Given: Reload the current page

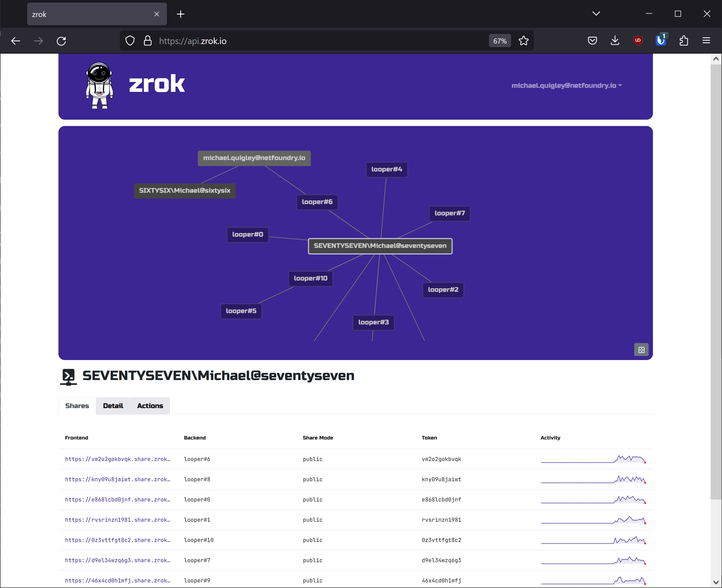Looking at the screenshot, I should click(61, 41).
